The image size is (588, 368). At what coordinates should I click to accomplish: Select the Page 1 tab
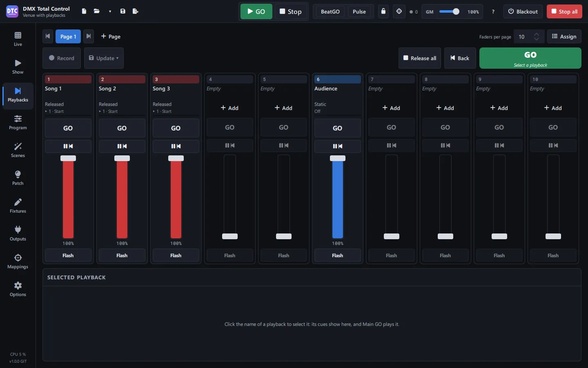pyautogui.click(x=68, y=36)
